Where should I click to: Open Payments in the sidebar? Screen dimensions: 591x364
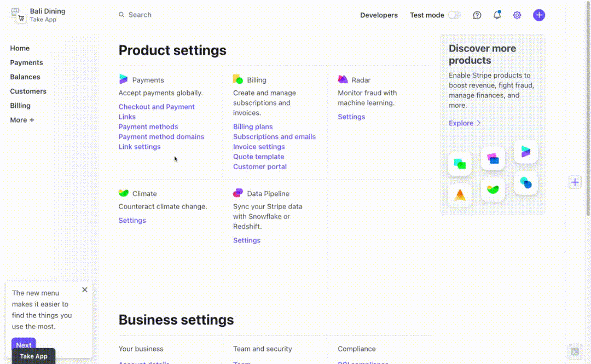click(x=26, y=62)
